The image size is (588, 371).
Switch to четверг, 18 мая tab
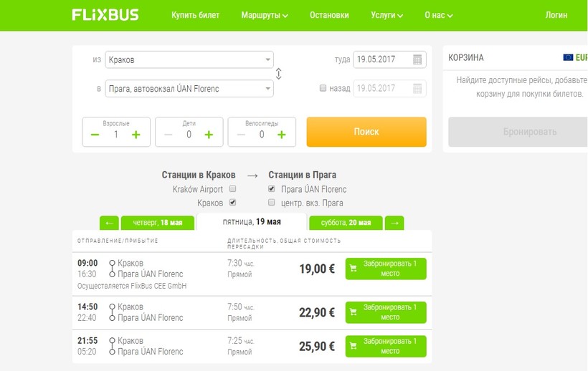point(156,223)
